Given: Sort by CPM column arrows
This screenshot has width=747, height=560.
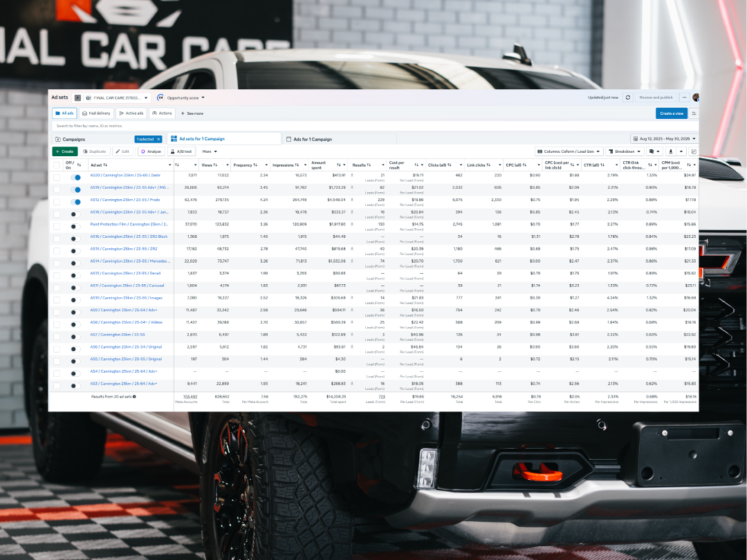Looking at the screenshot, I should (x=689, y=165).
